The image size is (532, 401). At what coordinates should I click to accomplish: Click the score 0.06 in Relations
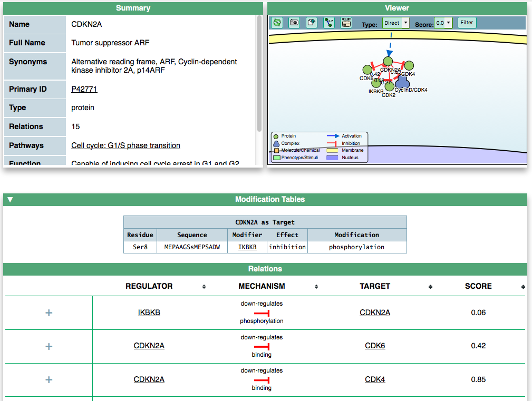(x=478, y=312)
